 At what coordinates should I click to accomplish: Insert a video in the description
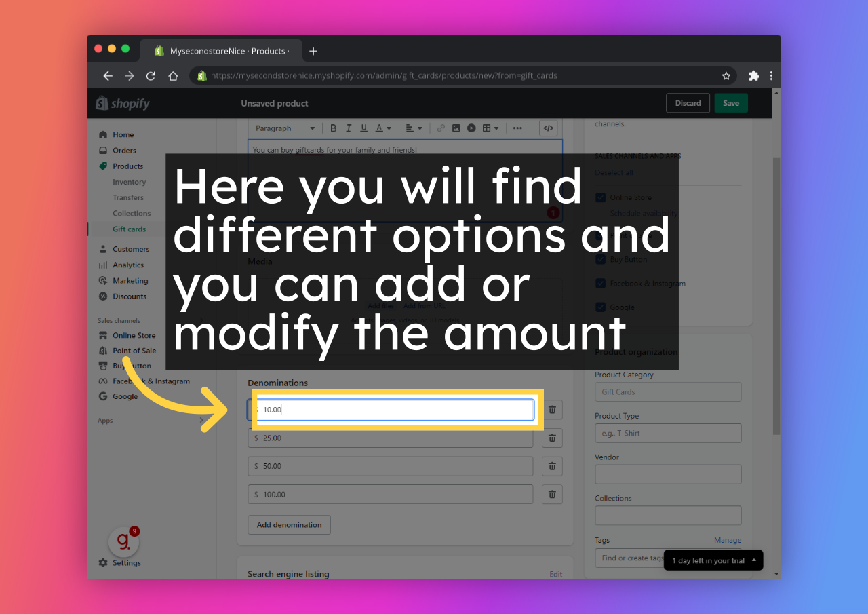[x=471, y=128]
